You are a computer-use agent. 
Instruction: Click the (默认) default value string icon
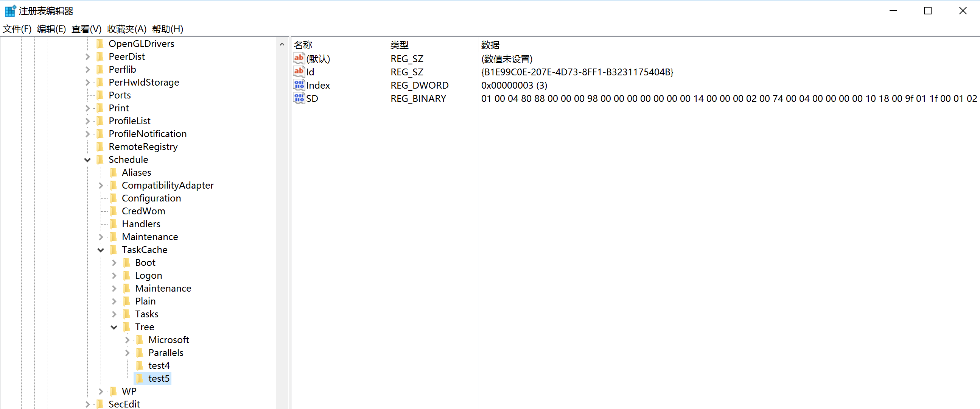pyautogui.click(x=299, y=58)
